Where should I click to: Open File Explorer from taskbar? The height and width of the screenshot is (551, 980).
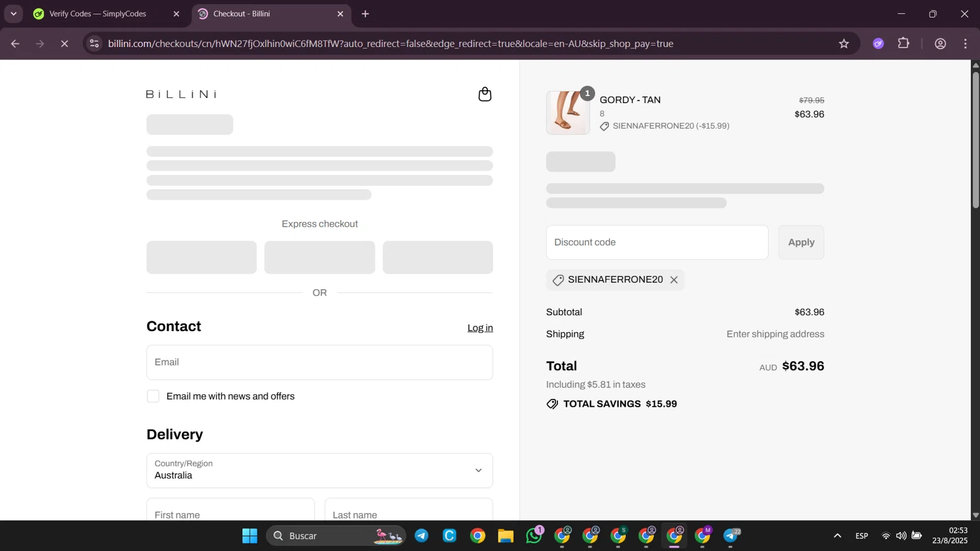506,536
